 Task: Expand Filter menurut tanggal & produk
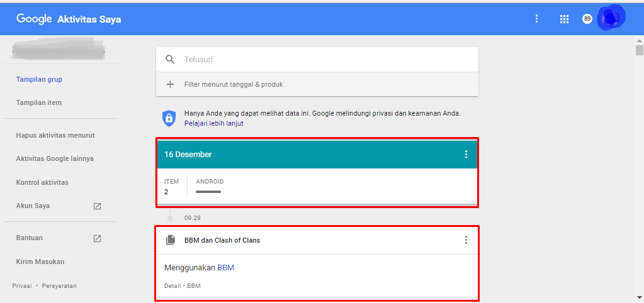click(x=317, y=84)
